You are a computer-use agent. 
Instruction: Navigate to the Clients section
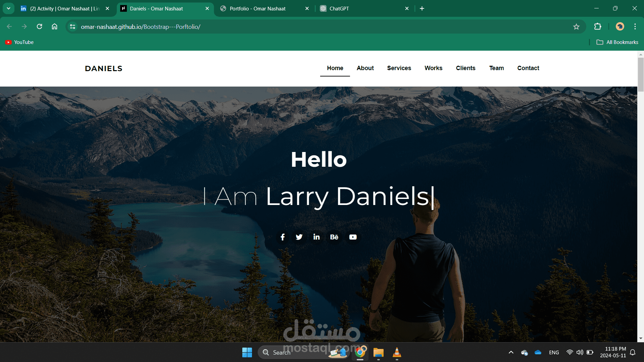click(465, 68)
